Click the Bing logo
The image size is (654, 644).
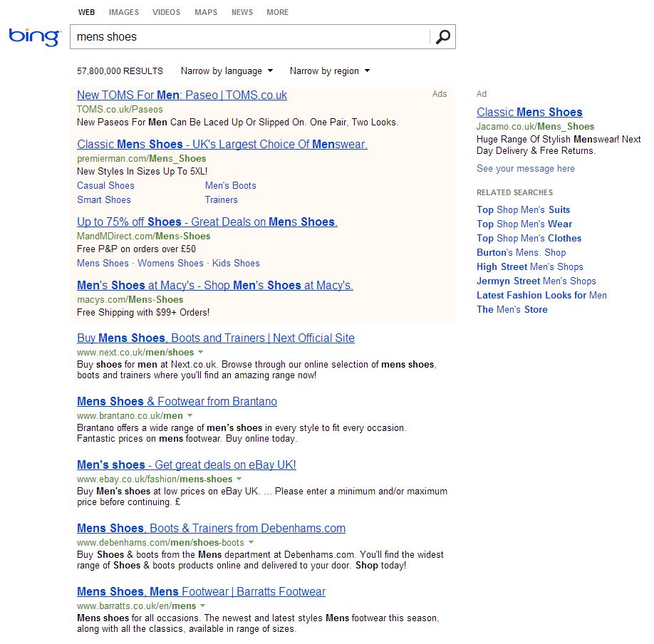point(34,36)
